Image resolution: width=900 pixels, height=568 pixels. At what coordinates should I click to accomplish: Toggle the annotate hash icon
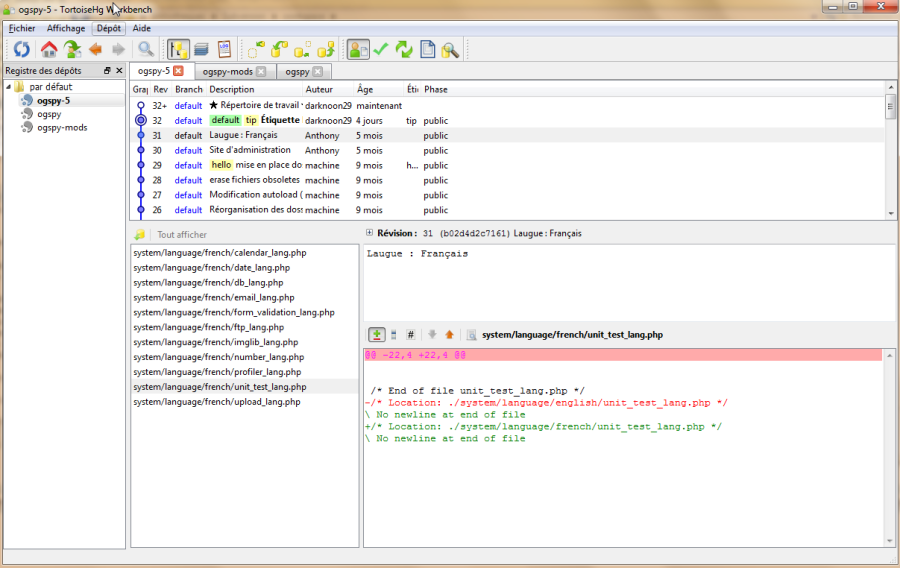point(410,334)
